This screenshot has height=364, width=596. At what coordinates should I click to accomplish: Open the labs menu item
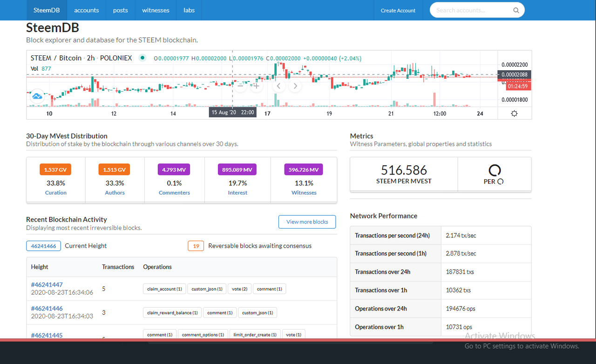point(189,10)
